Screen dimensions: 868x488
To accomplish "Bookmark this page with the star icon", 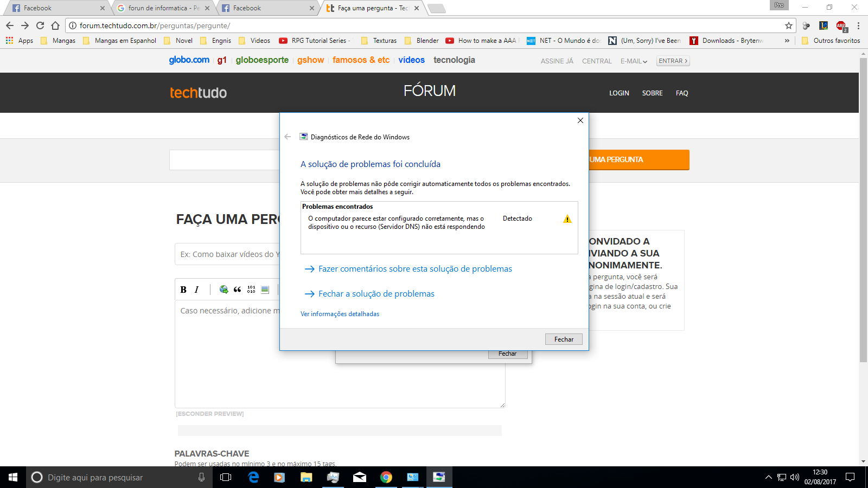I will 789,25.
